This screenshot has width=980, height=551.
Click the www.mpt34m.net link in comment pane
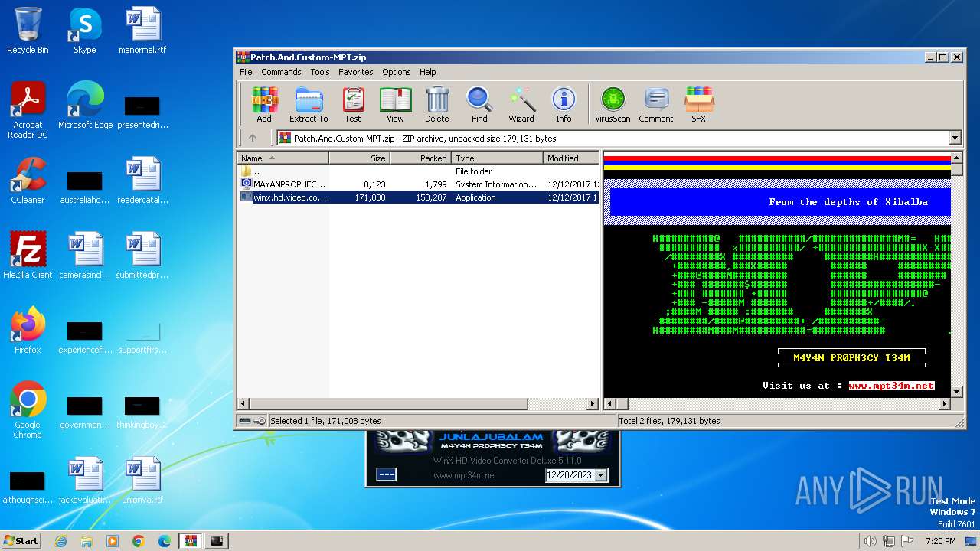(x=891, y=386)
